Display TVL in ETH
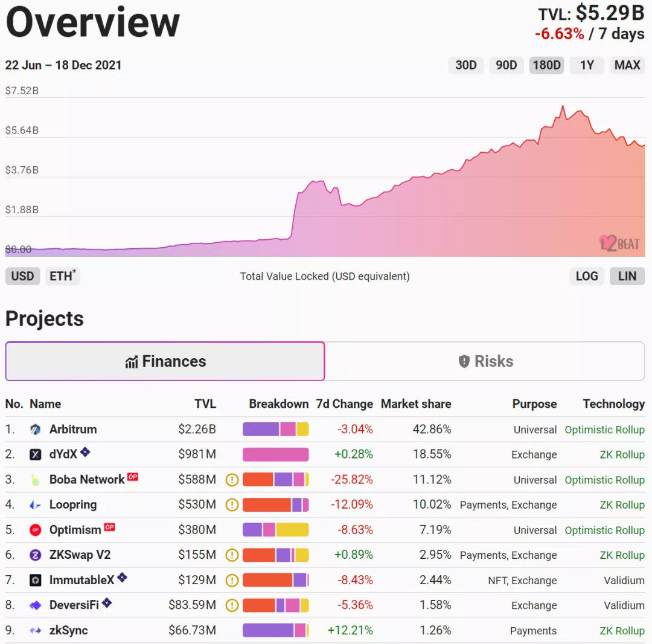Viewport: 652px width, 644px height. [x=62, y=276]
